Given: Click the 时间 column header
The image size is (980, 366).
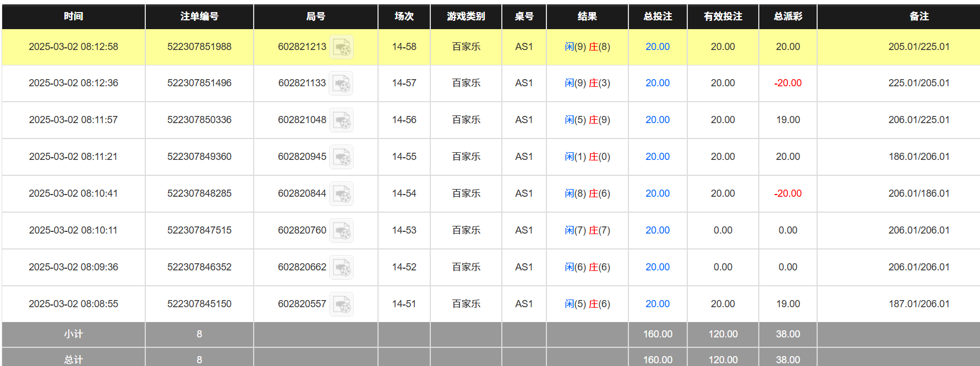Looking at the screenshot, I should click(73, 16).
